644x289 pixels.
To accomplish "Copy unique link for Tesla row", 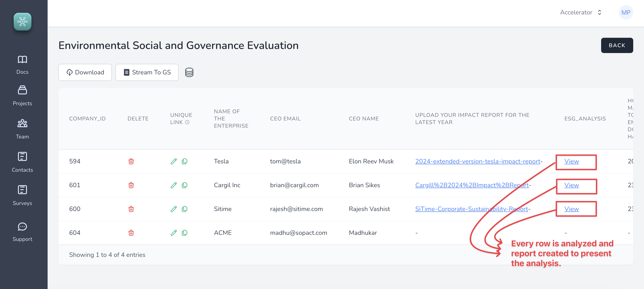I will pyautogui.click(x=185, y=161).
